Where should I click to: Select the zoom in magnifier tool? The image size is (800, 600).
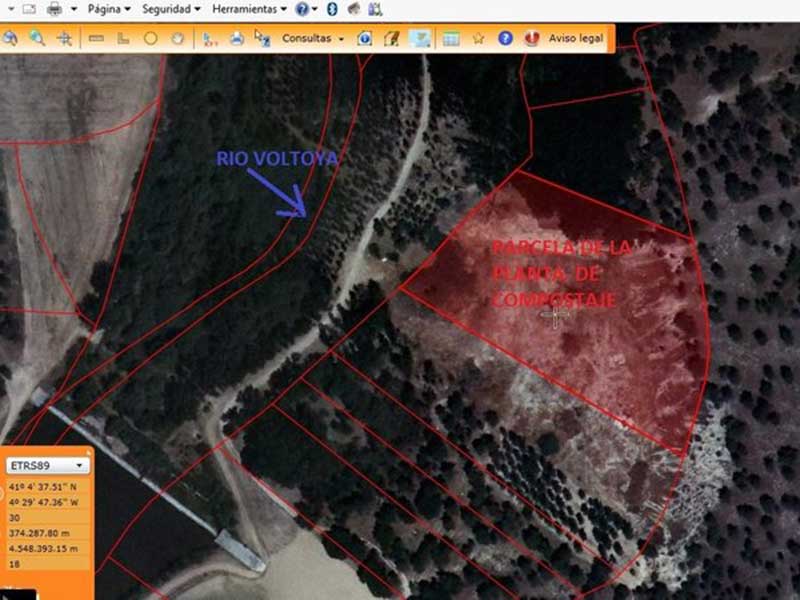[x=37, y=39]
